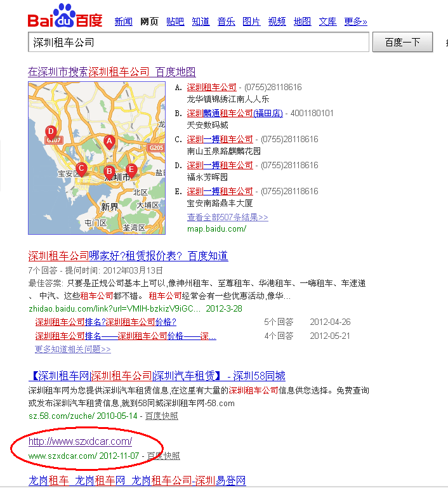Click 7个回答 - 提问时间 line
The image size is (448, 488).
96,270
